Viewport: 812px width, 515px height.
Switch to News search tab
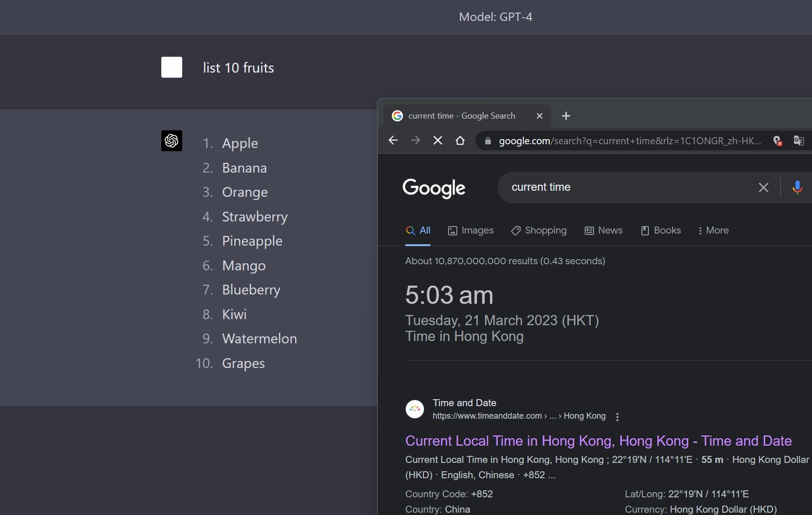pos(604,230)
